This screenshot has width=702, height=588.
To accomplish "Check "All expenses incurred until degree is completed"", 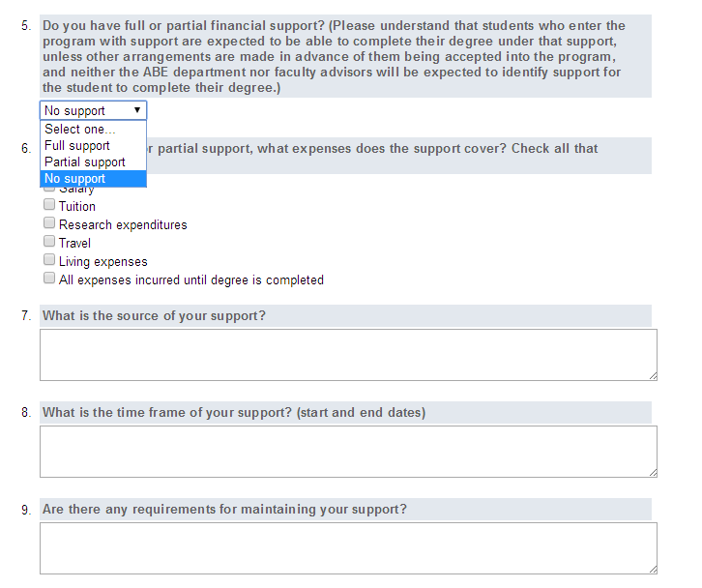I will pyautogui.click(x=49, y=279).
